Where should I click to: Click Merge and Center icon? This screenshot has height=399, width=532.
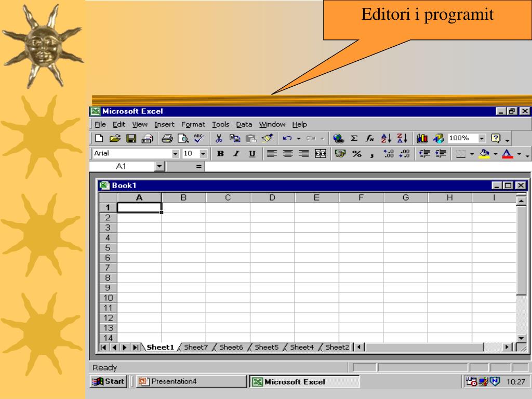coord(320,154)
